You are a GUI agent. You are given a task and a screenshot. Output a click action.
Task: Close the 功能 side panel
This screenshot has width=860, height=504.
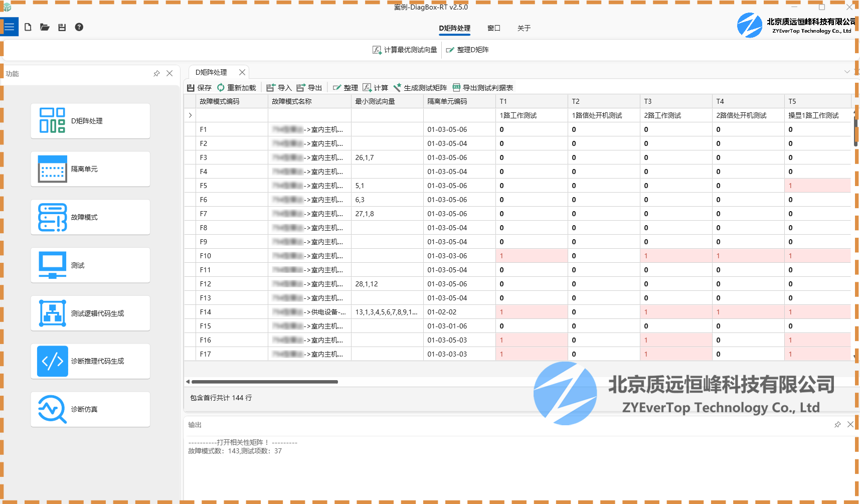point(170,73)
